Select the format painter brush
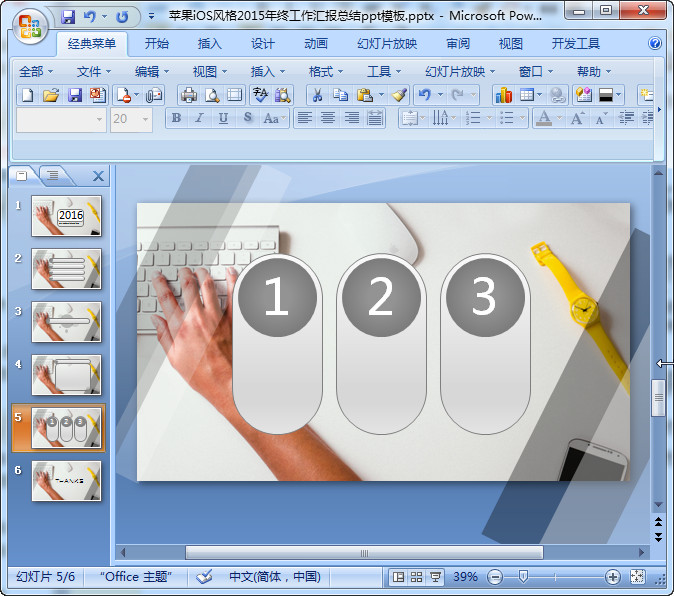 click(399, 95)
